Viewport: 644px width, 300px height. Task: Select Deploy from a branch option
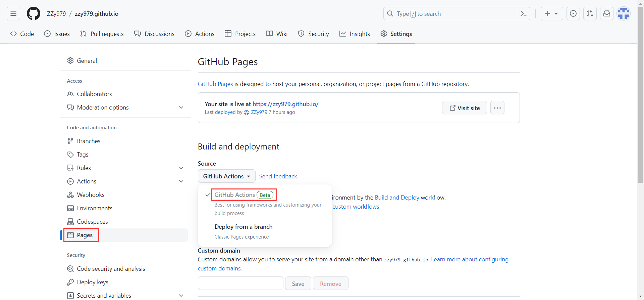265,231
